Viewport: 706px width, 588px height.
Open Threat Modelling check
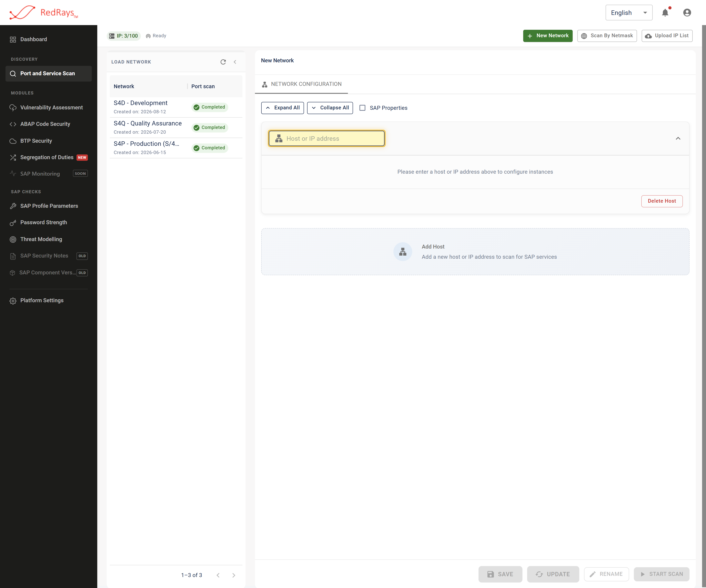pyautogui.click(x=48, y=239)
